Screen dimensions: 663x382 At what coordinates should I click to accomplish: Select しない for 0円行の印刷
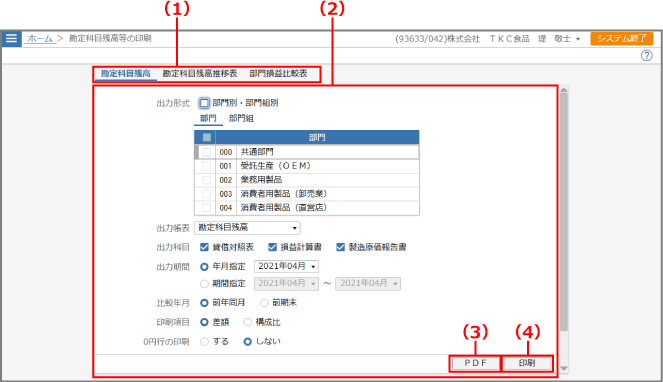pyautogui.click(x=248, y=341)
